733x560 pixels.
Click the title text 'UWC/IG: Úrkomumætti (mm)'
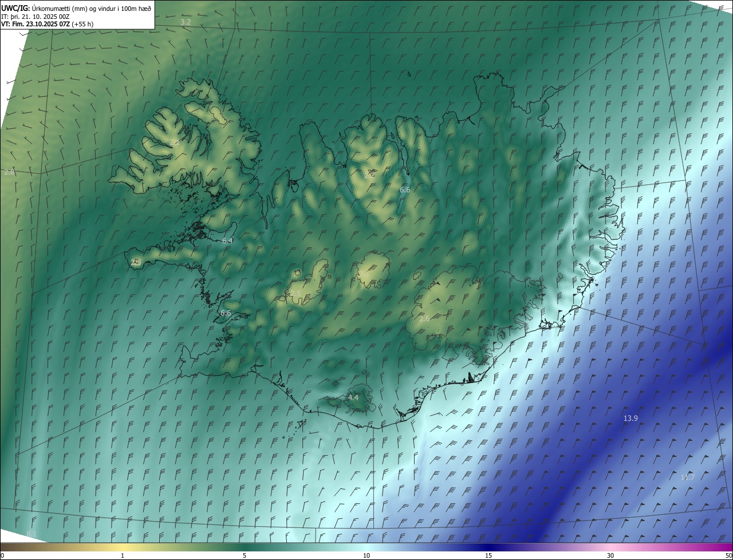pyautogui.click(x=45, y=8)
